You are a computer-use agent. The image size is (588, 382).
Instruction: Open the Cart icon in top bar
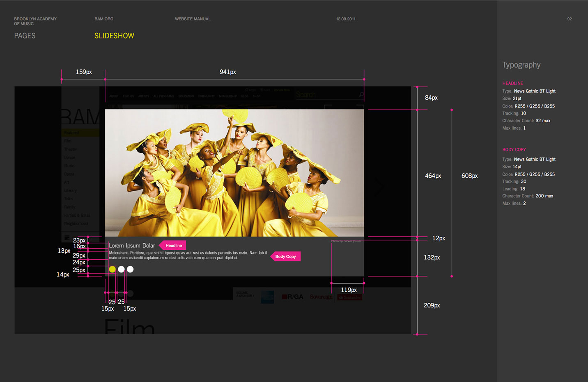coord(265,90)
